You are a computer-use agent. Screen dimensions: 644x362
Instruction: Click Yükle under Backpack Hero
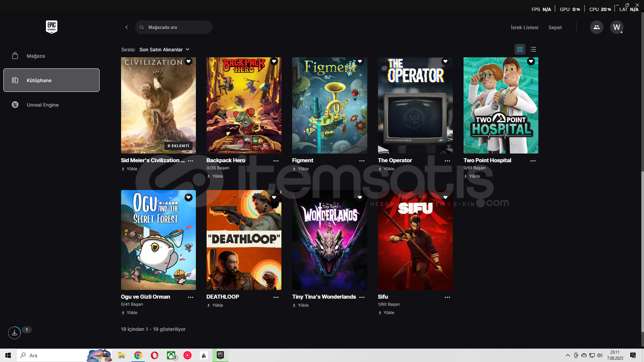click(x=215, y=176)
